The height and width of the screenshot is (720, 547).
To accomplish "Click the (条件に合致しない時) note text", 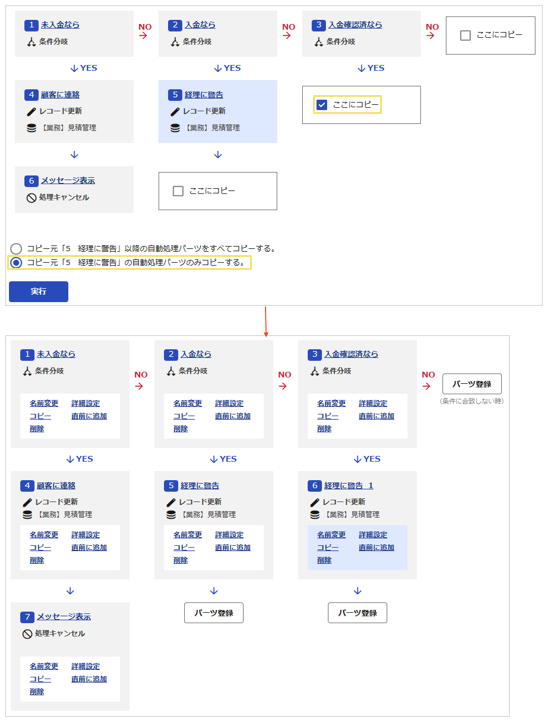I will tap(472, 401).
